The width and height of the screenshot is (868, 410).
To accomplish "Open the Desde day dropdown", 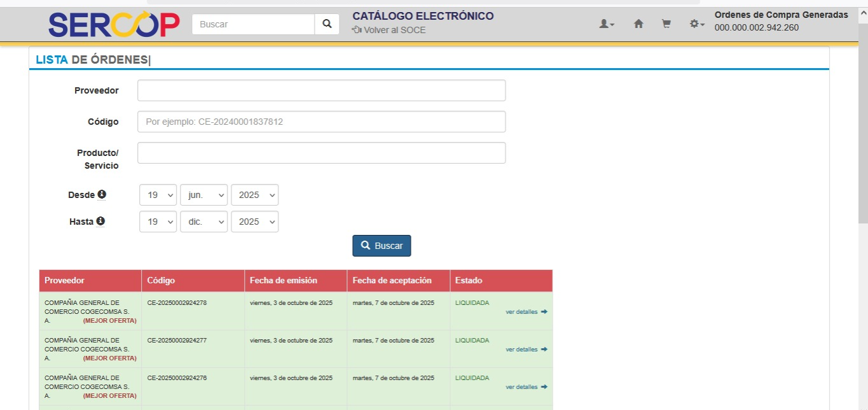I will point(158,195).
